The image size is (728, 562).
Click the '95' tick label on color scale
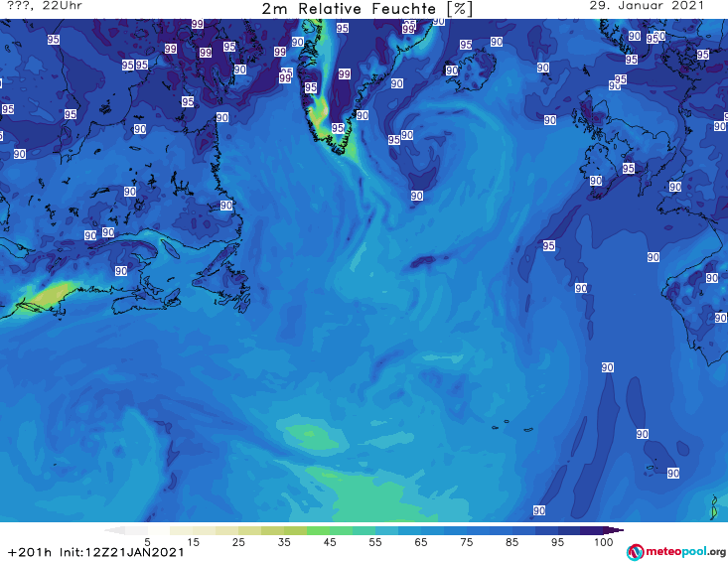click(557, 542)
